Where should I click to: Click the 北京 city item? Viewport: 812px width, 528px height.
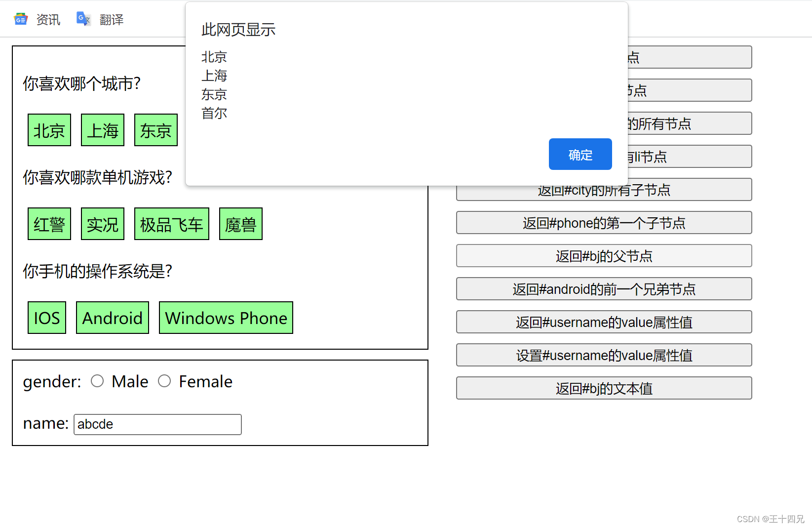tap(49, 130)
